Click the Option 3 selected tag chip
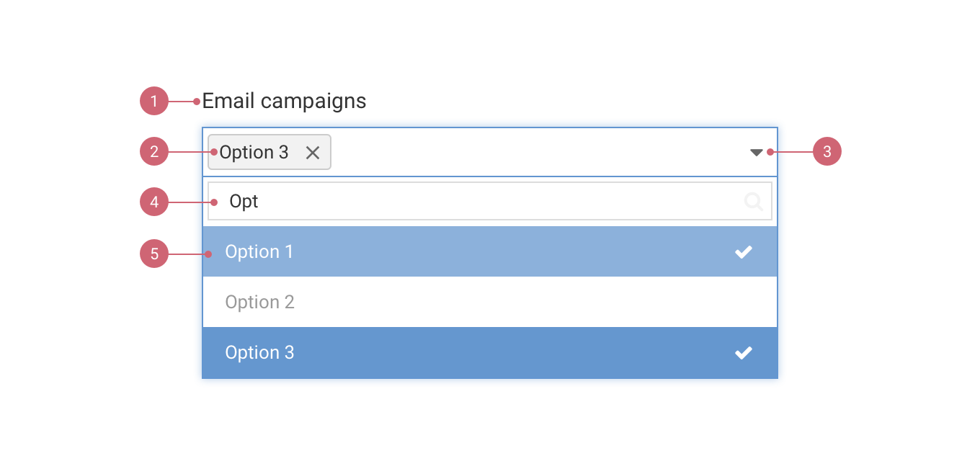This screenshot has width=980, height=461. point(254,152)
